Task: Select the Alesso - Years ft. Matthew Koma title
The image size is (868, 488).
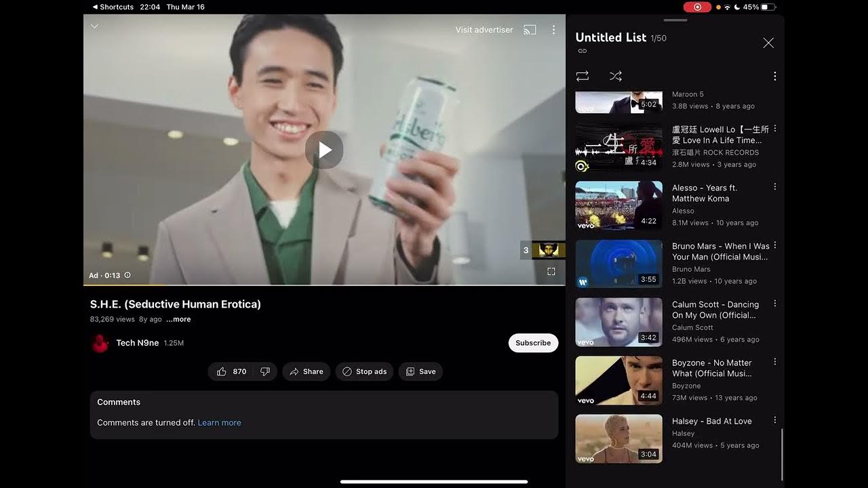Action: (705, 193)
